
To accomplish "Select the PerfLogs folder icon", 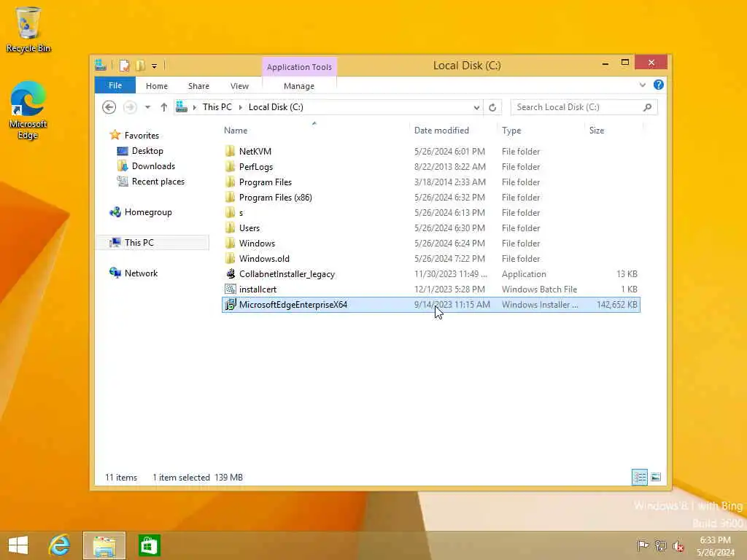I will click(230, 167).
